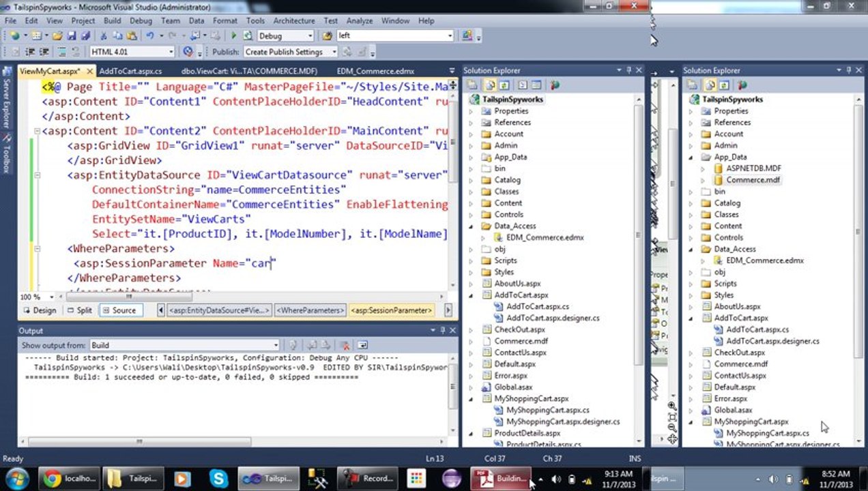Click the Copy toolbar icon
Image resolution: width=868 pixels, height=491 pixels.
[x=117, y=35]
